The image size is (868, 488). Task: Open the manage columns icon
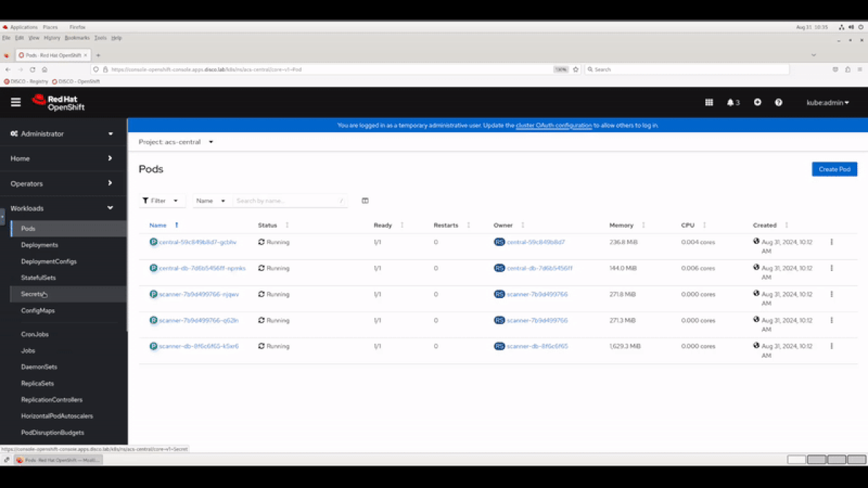click(x=365, y=201)
